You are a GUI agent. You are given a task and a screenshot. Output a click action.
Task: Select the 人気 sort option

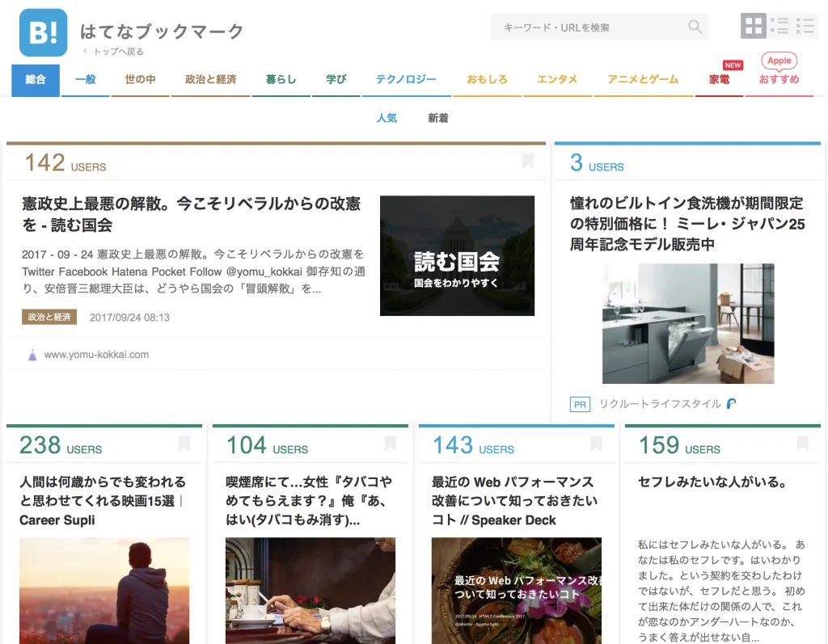(x=387, y=118)
